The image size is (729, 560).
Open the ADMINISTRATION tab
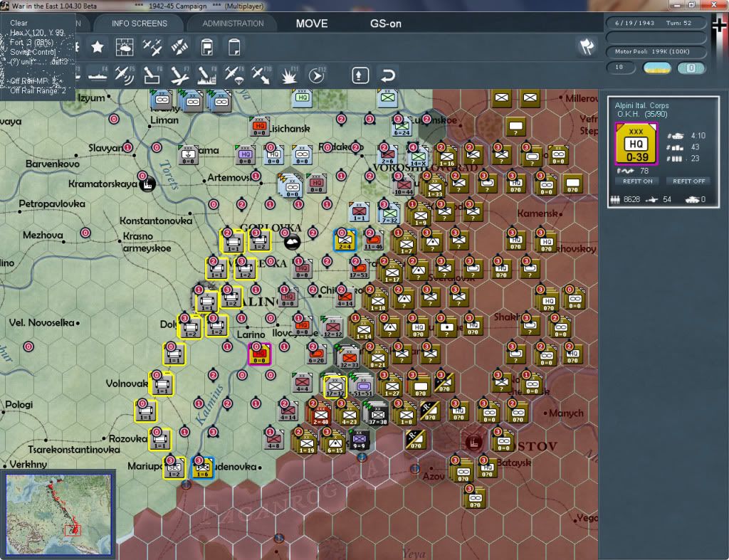click(x=233, y=23)
